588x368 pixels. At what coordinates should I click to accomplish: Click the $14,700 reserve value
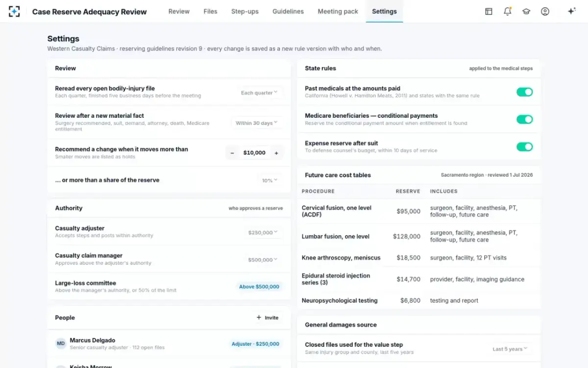[409, 279]
